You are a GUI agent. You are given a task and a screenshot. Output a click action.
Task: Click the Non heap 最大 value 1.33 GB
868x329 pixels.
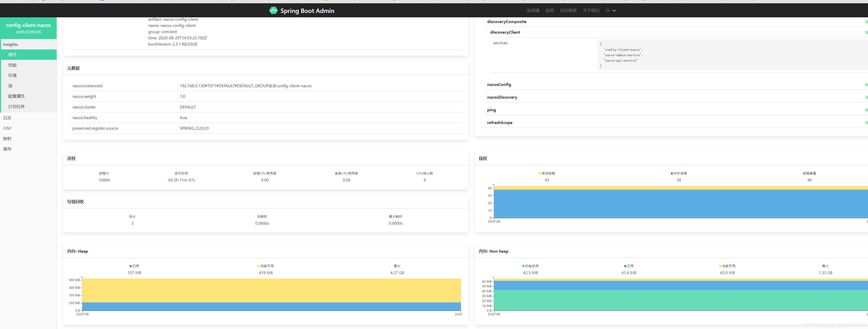pyautogui.click(x=826, y=273)
